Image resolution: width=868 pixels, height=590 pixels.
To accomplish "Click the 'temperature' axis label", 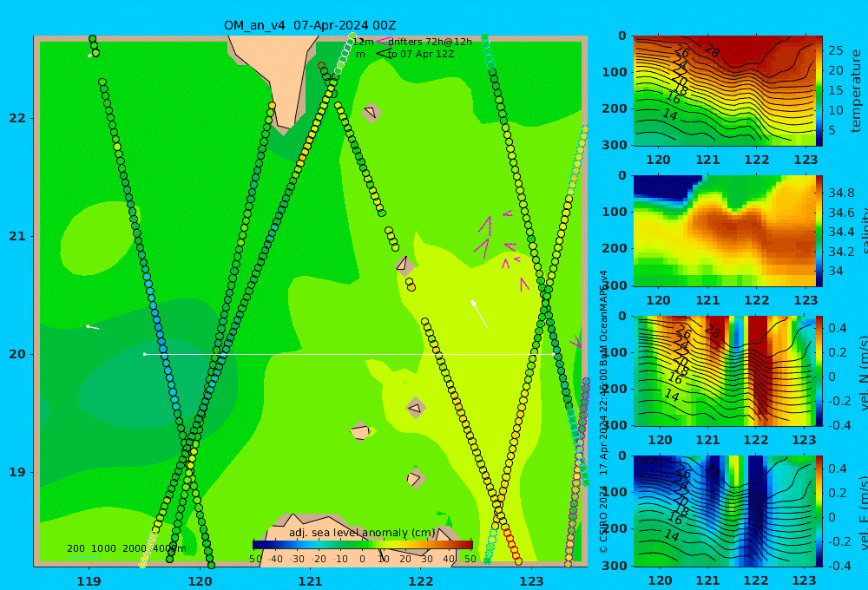I will tap(856, 91).
